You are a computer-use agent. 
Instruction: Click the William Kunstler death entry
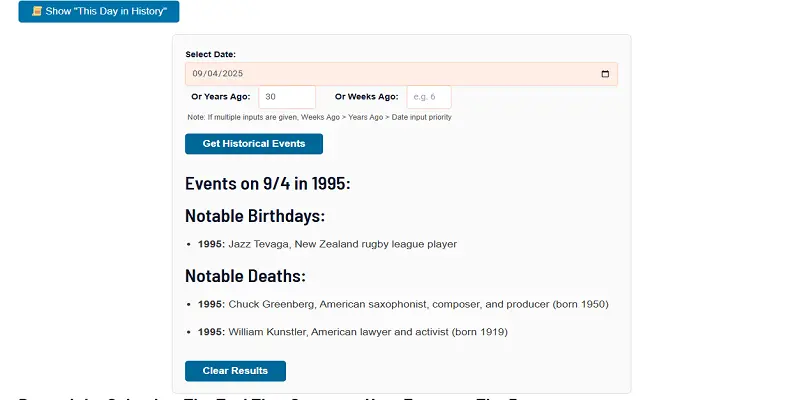[x=353, y=332]
